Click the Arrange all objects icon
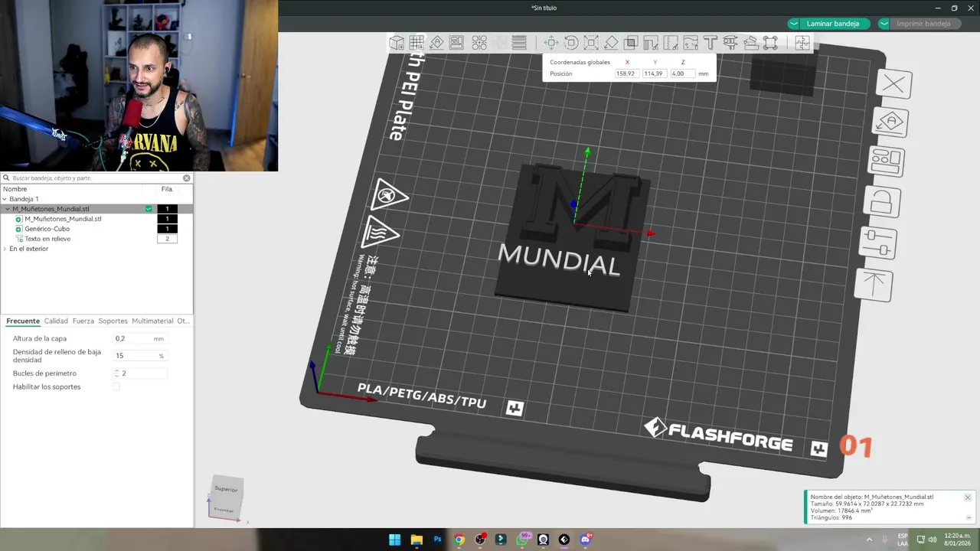 (456, 43)
